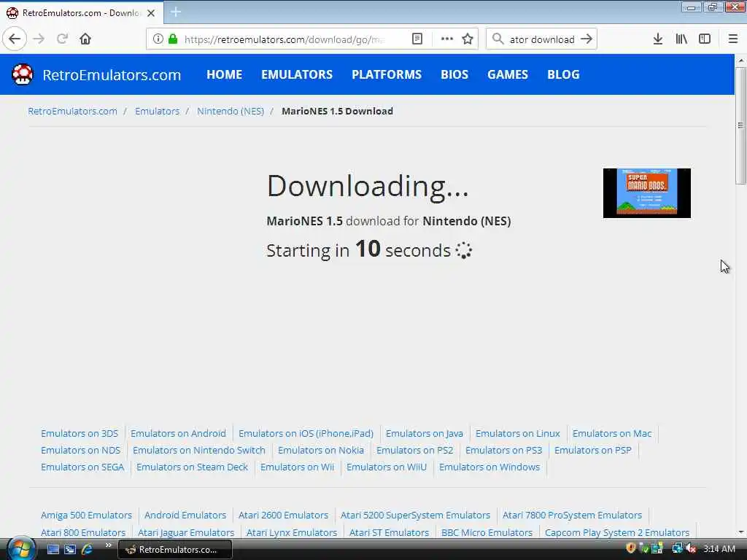Open Android Emulators link
Screen dimensions: 747x560
[x=185, y=515]
